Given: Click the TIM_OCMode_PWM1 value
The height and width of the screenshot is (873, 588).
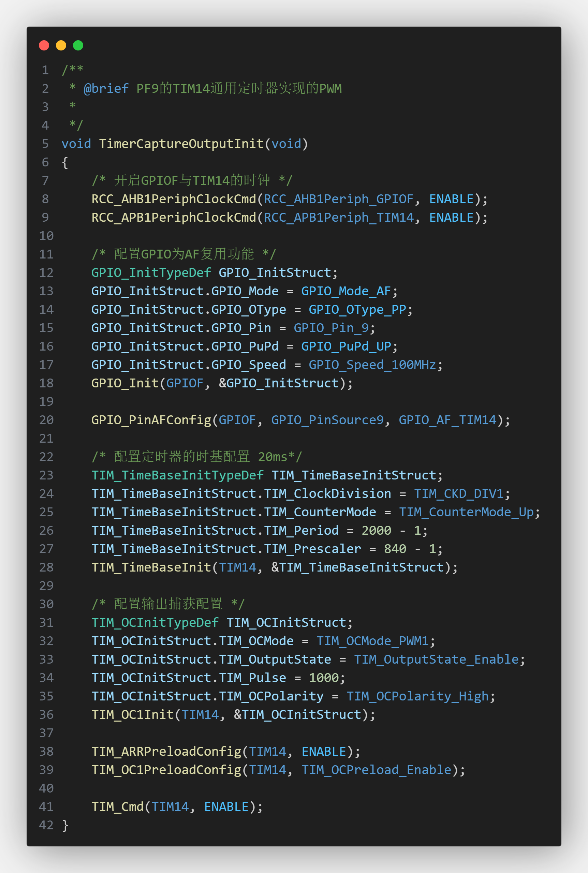Looking at the screenshot, I should [x=372, y=641].
